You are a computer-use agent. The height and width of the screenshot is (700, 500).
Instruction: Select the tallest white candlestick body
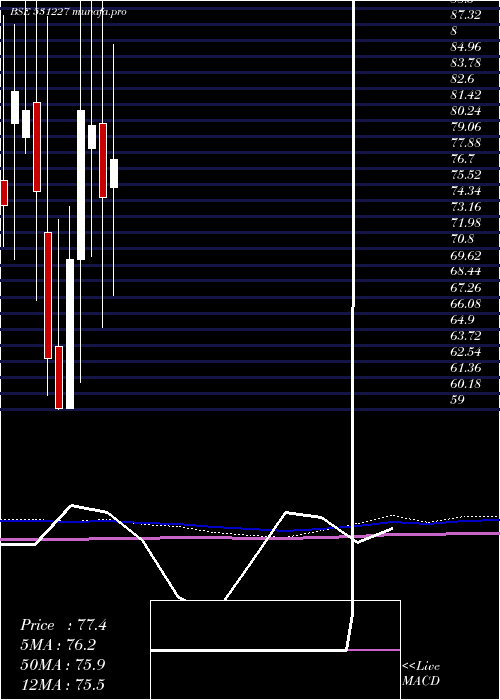point(81,185)
